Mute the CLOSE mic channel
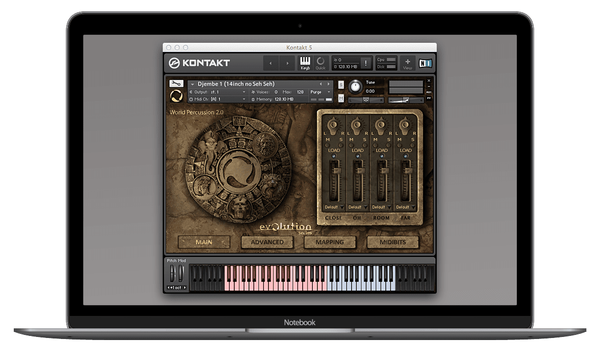Image resolution: width=600 pixels, height=364 pixels. point(327,145)
